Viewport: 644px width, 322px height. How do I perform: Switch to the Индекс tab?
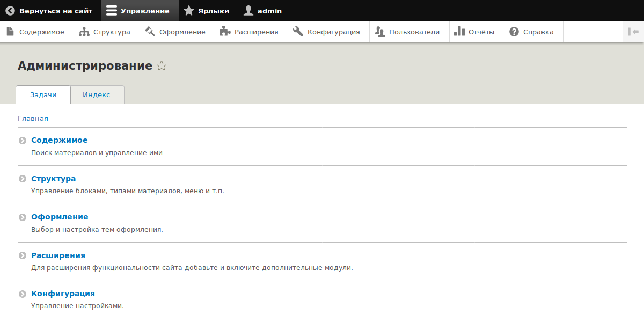click(x=97, y=94)
